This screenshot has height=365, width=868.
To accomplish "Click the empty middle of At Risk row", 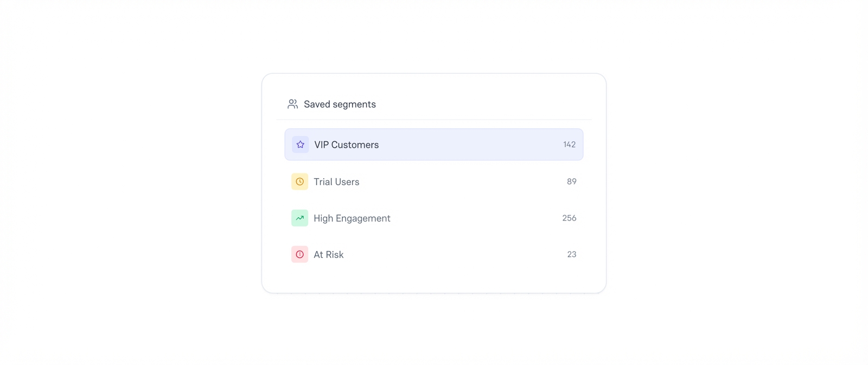I will pos(456,254).
